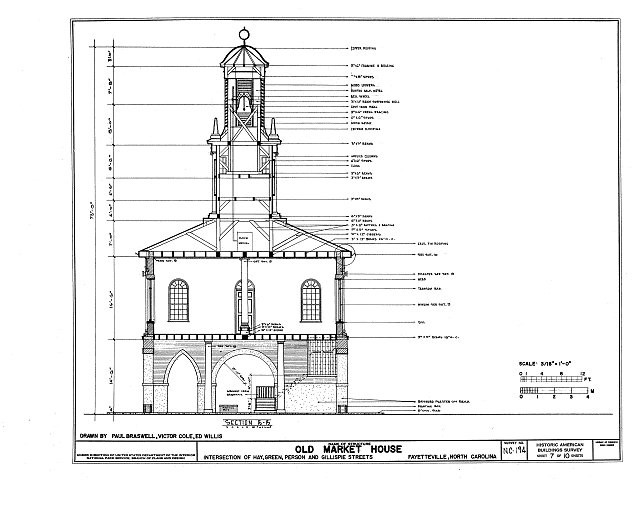Select the bell inside the cupola tower
This screenshot has width=640, height=510.
244,104
